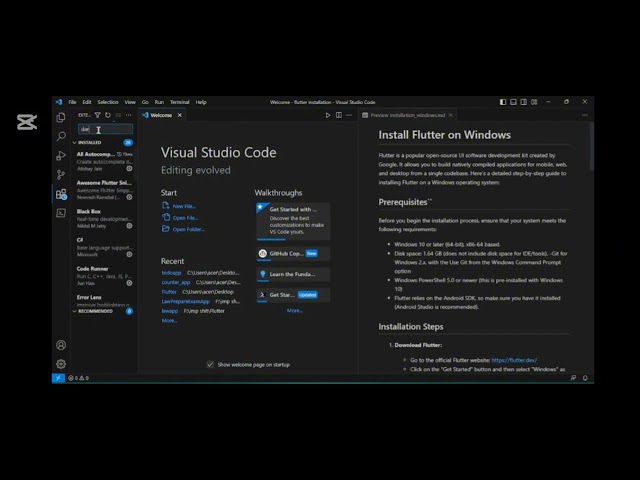Open the View menu
This screenshot has width=640, height=480.
130,102
